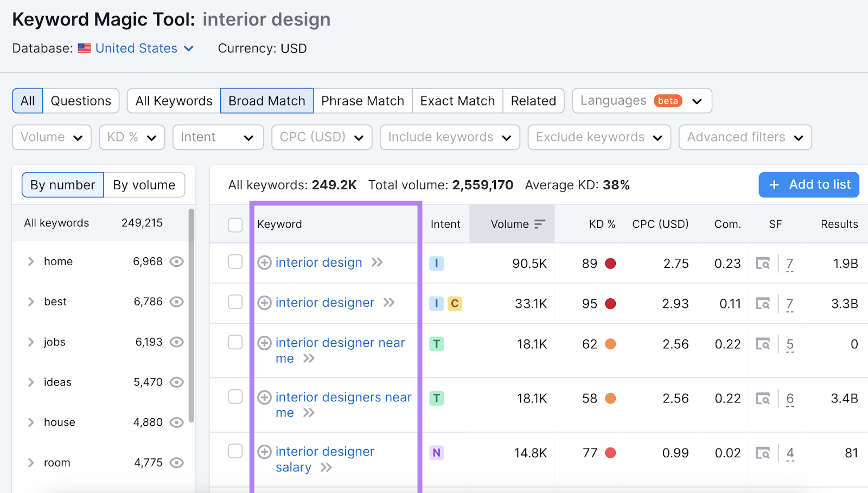
Task: Click the Add to list button
Action: pos(808,184)
